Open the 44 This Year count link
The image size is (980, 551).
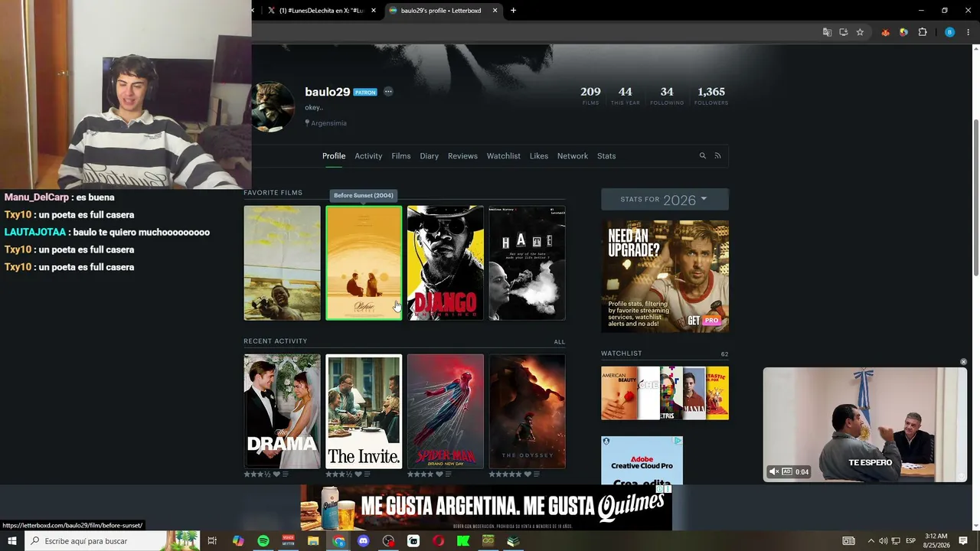(x=626, y=96)
